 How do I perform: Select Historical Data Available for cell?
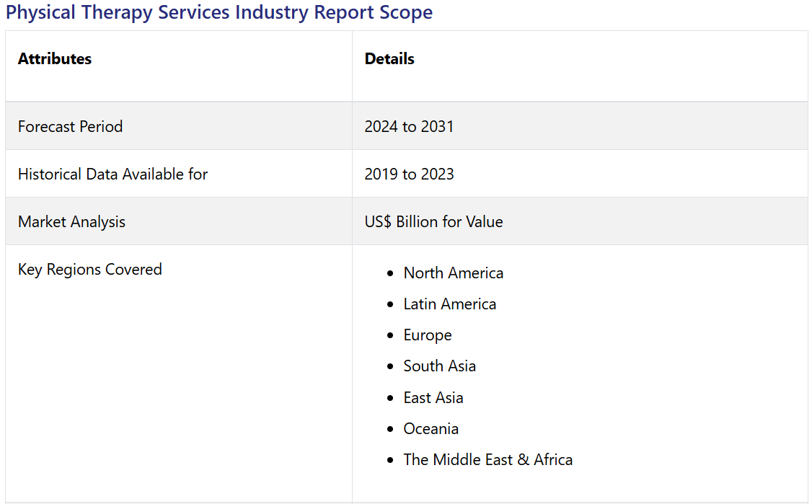112,174
